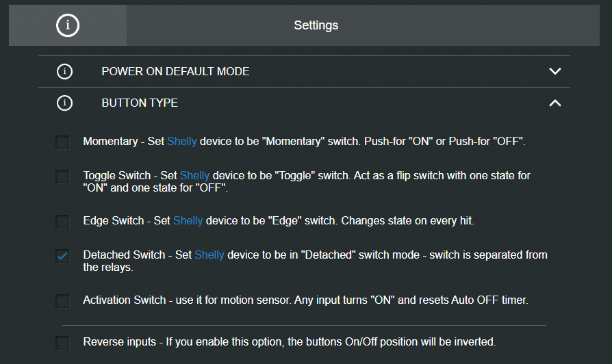Image resolution: width=612 pixels, height=364 pixels.
Task: Collapse the Button Type section chevron
Action: [555, 103]
